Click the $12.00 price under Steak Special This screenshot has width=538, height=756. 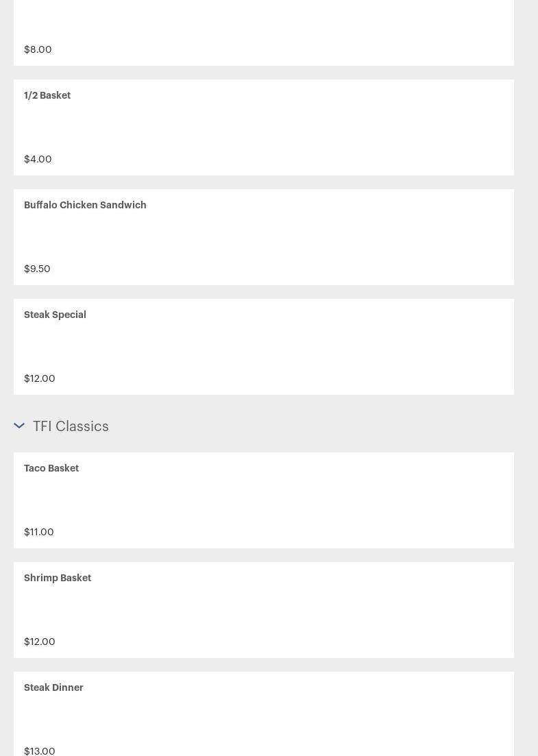tap(39, 378)
